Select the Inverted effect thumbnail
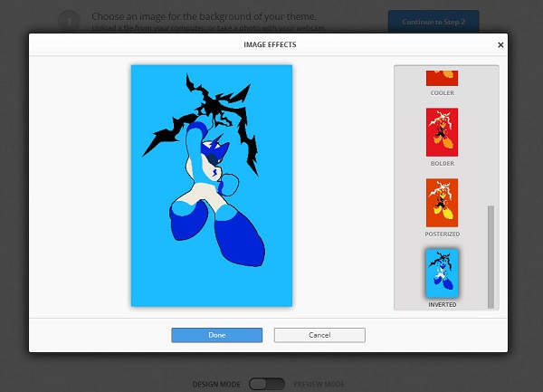This screenshot has height=392, width=543. click(442, 272)
